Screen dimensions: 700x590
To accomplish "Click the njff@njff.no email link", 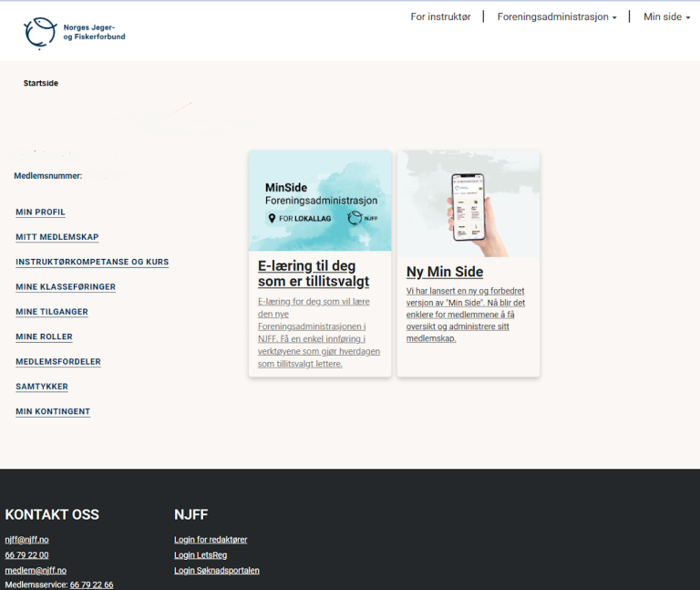I will pyautogui.click(x=26, y=540).
